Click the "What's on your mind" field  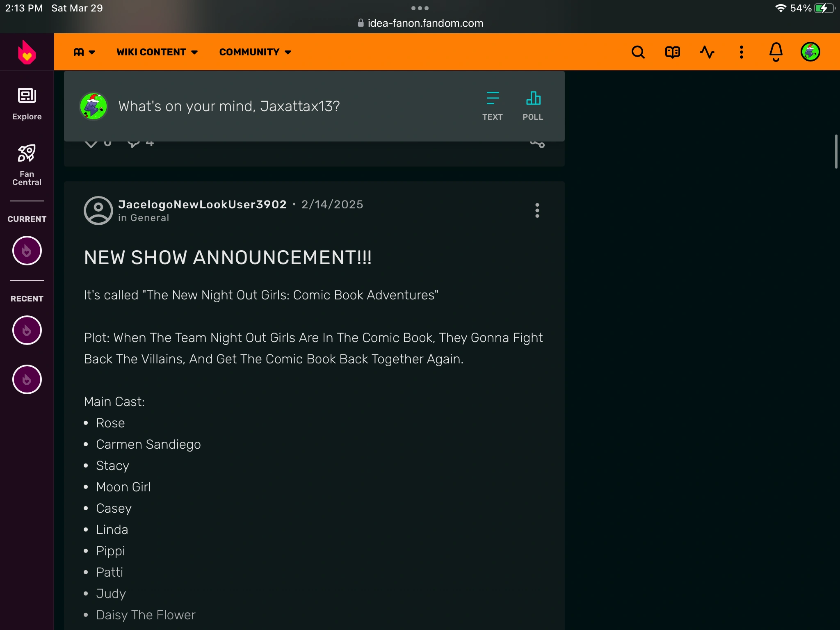pyautogui.click(x=229, y=106)
